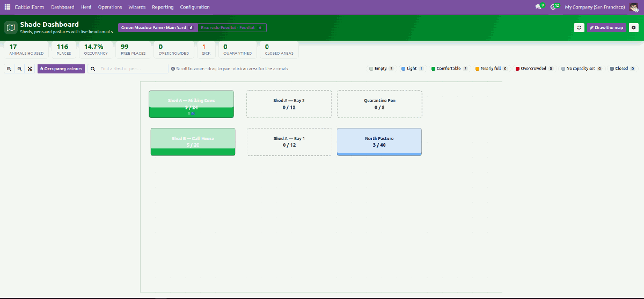Screen dimensions: 644x299
Task: Click the Empty legend swatch
Action: pyautogui.click(x=371, y=69)
